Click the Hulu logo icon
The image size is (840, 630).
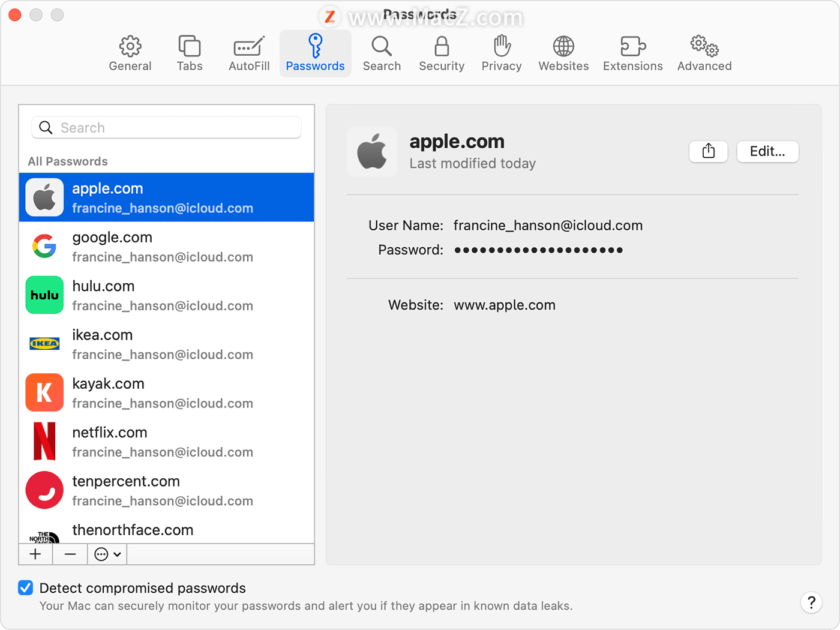[44, 295]
